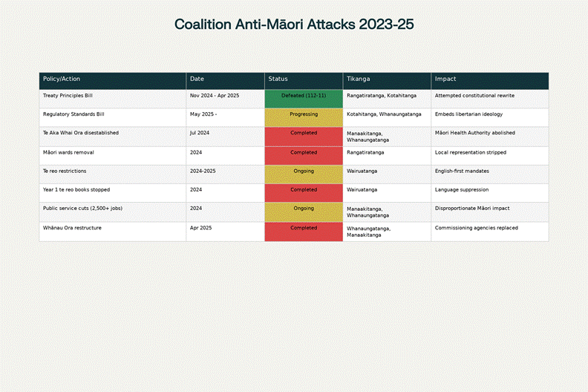
Task: Click the page title Coalition Anti-Māori Attacks 2023-25
Action: (294, 24)
